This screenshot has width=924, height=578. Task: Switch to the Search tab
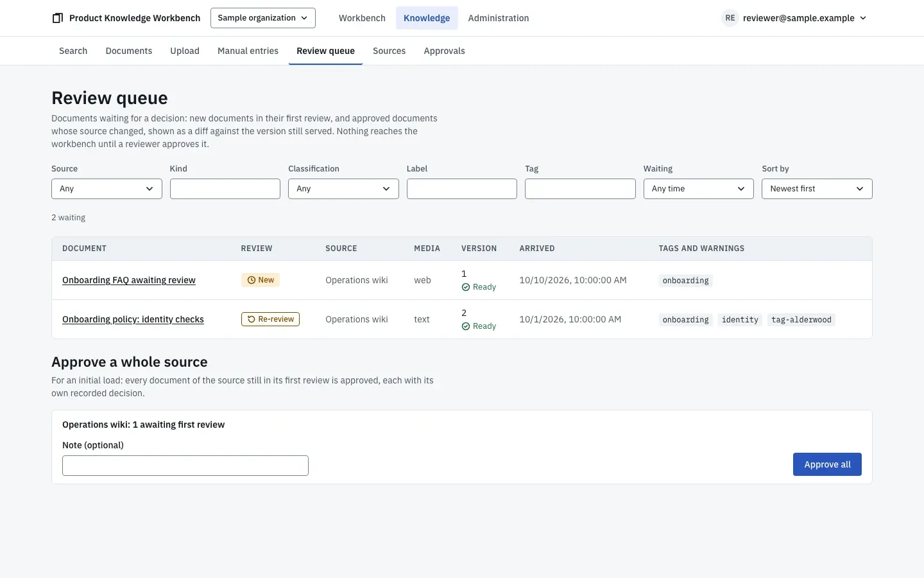(x=73, y=51)
